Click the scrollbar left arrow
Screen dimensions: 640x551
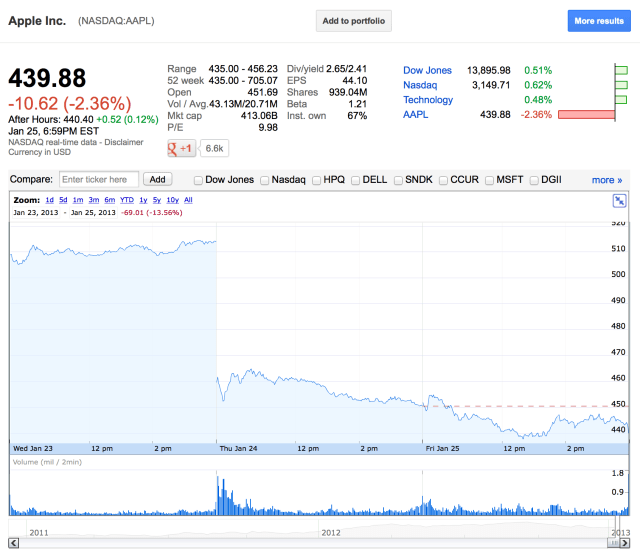(14, 543)
